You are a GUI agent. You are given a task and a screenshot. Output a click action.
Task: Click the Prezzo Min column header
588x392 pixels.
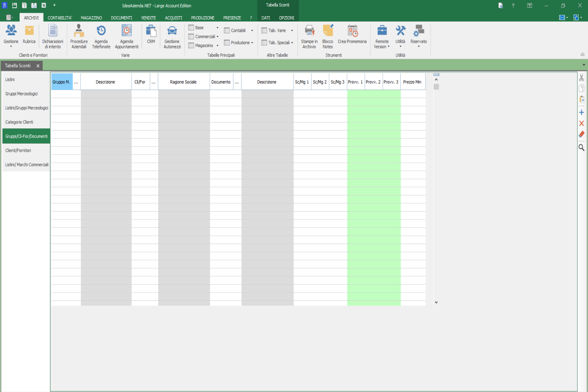413,82
